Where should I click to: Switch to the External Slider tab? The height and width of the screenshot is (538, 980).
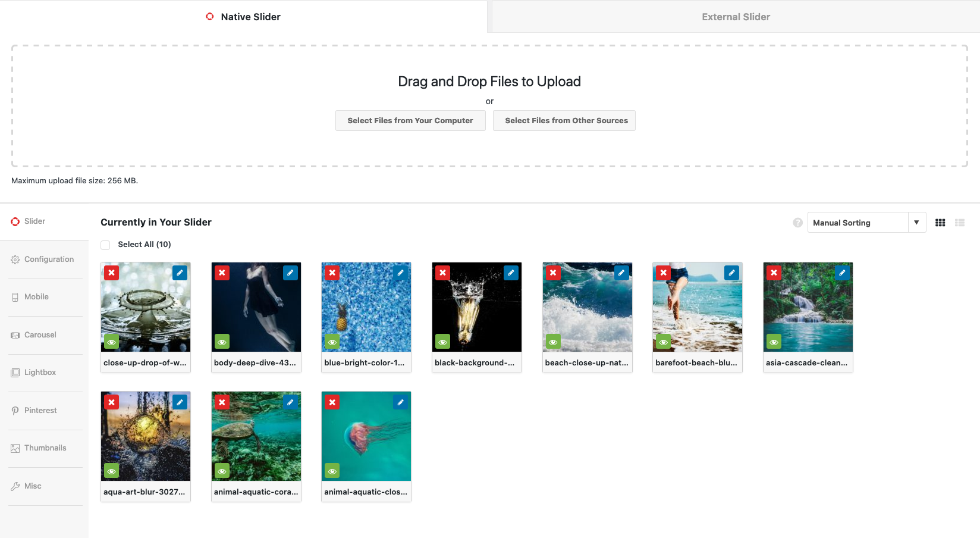click(x=736, y=17)
